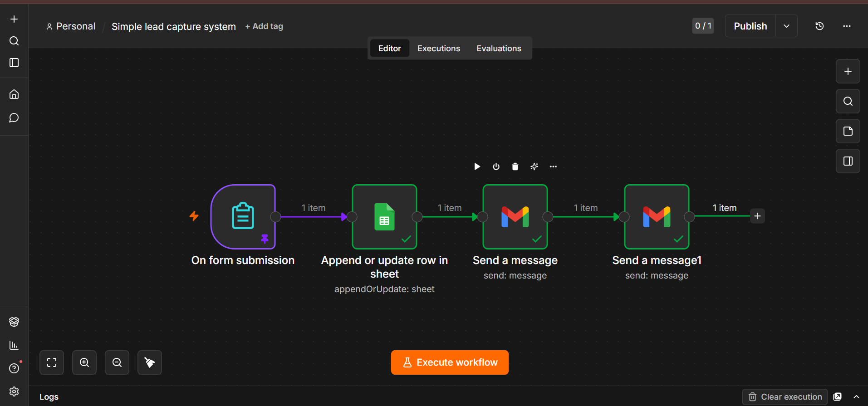Click form node output connector handle
868x406 pixels.
coord(275,217)
